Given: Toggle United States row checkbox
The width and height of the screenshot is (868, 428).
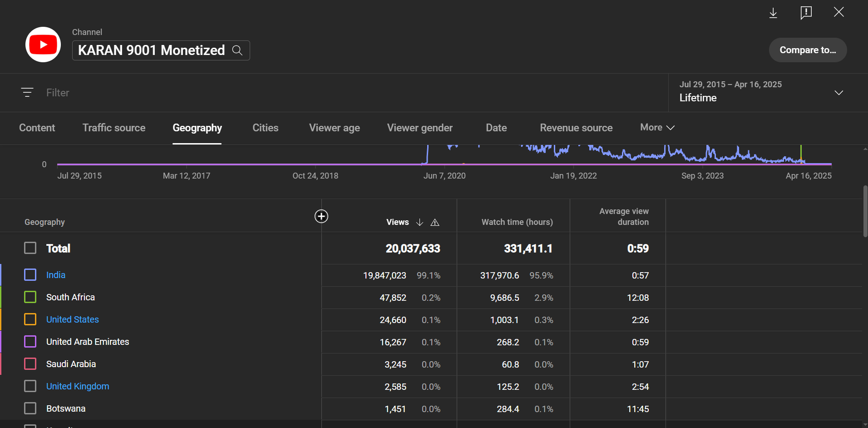Looking at the screenshot, I should (30, 319).
